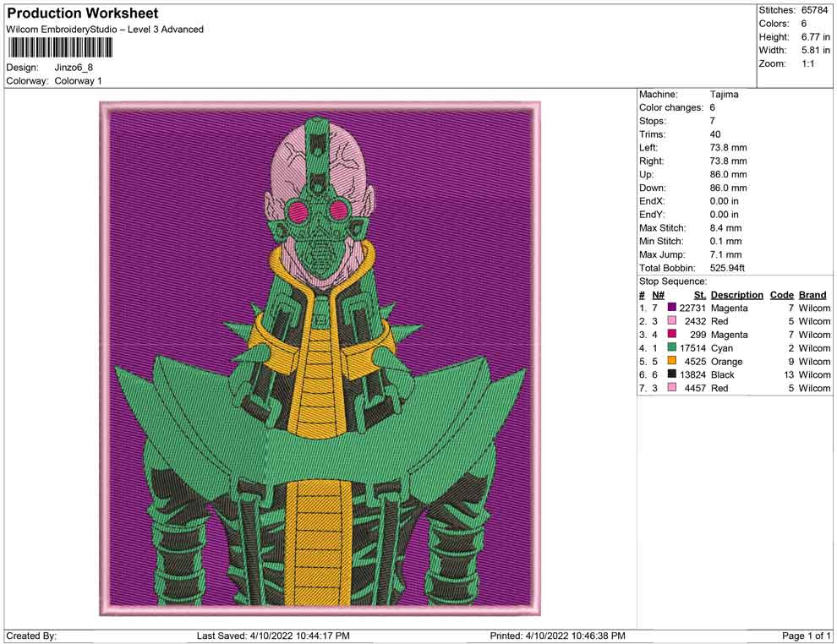Click the Machine value Tajima
This screenshot has width=837, height=644.
(724, 95)
